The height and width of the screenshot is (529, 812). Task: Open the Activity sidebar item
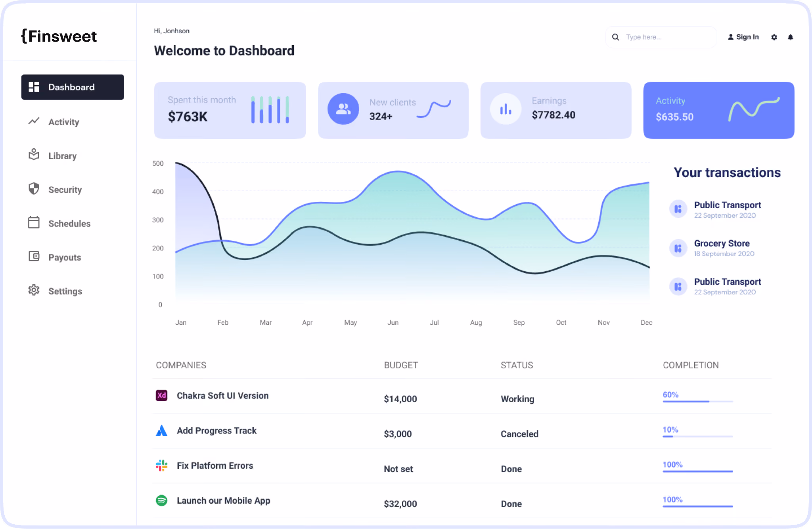click(x=63, y=122)
